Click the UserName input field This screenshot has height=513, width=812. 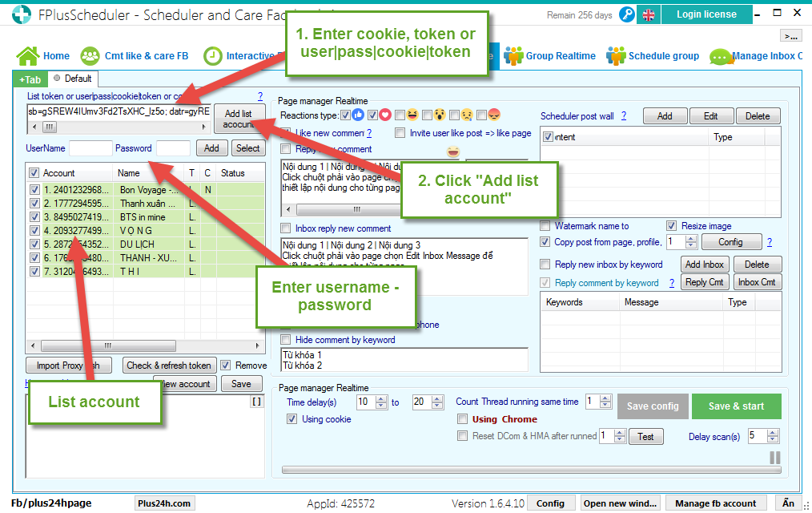(x=90, y=148)
